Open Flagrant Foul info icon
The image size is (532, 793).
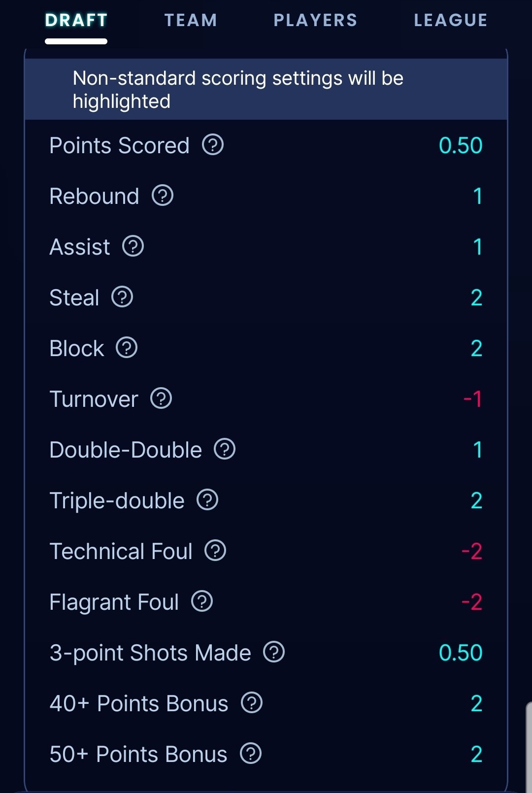(202, 601)
